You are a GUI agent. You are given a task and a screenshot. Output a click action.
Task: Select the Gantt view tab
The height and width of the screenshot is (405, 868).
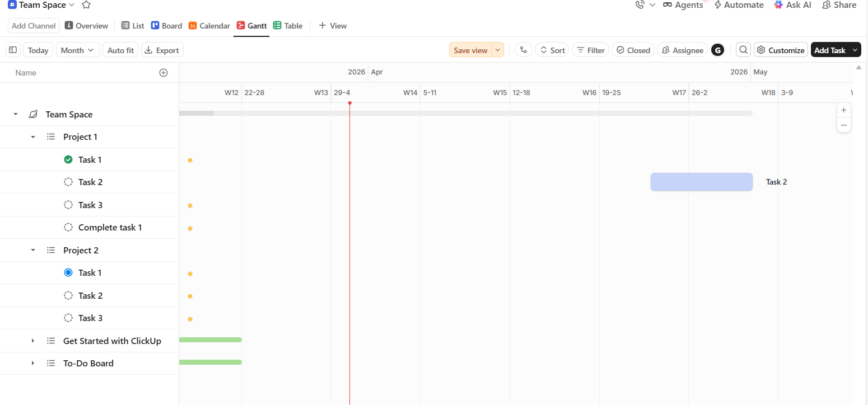(x=251, y=26)
